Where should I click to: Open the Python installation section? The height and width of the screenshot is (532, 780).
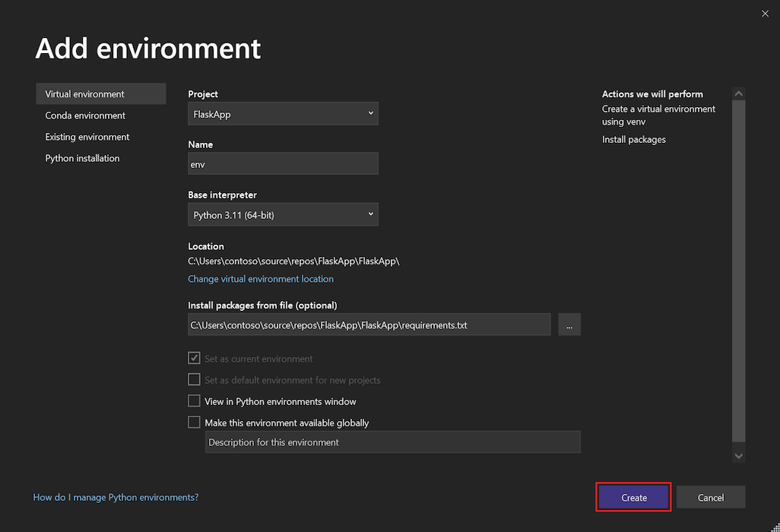[82, 158]
